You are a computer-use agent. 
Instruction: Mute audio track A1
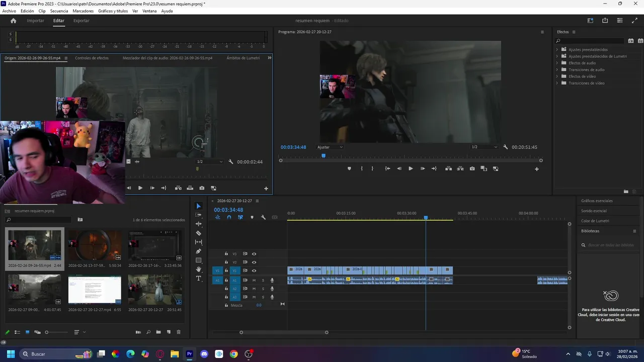(254, 280)
